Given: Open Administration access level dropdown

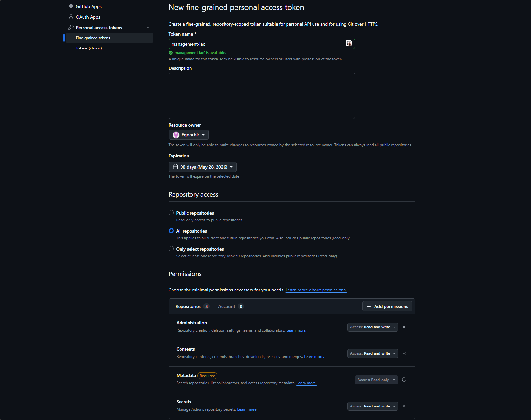Looking at the screenshot, I should (373, 327).
